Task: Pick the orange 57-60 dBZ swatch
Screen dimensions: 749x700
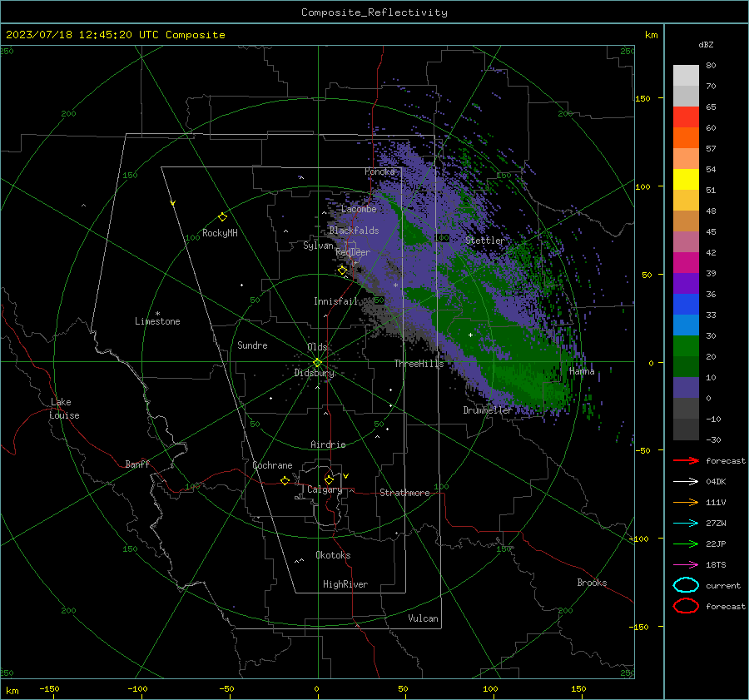Action: pyautogui.click(x=686, y=138)
